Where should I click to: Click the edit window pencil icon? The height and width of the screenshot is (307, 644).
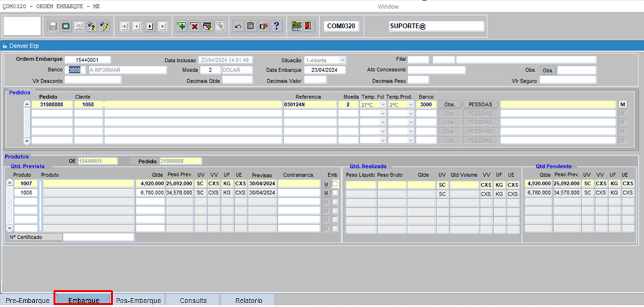pos(208,26)
